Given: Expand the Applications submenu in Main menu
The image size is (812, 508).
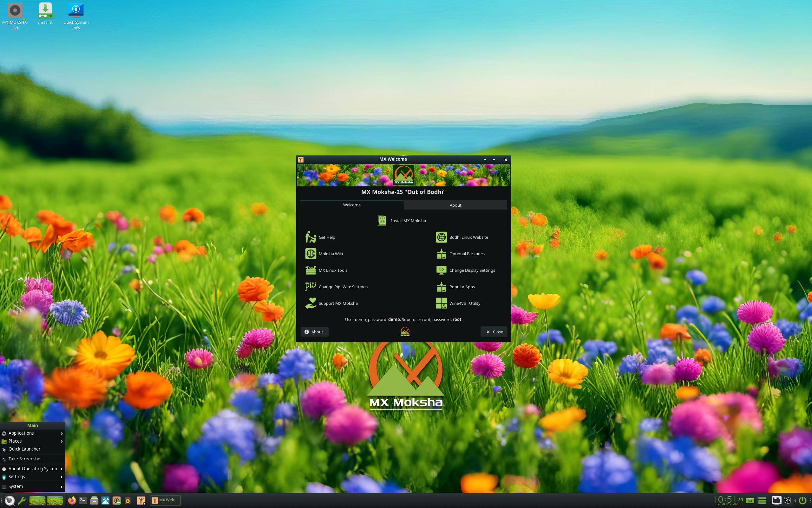Looking at the screenshot, I should click(32, 433).
